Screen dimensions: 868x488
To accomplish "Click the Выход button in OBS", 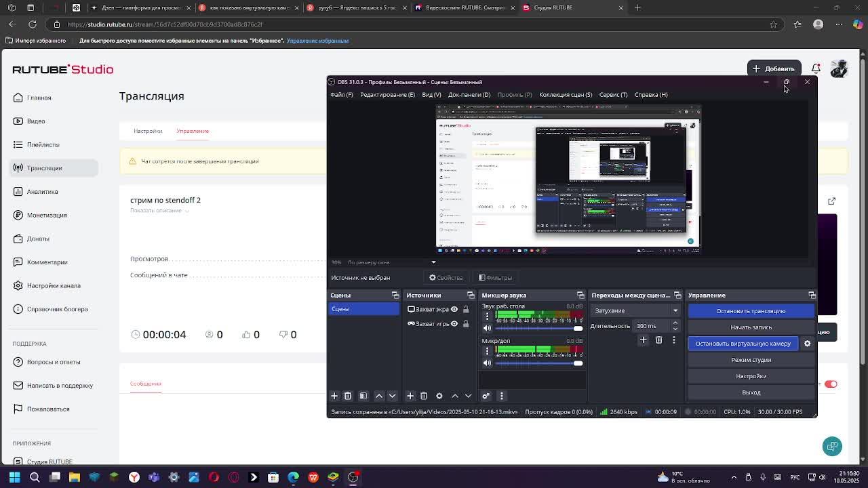I will pos(751,392).
